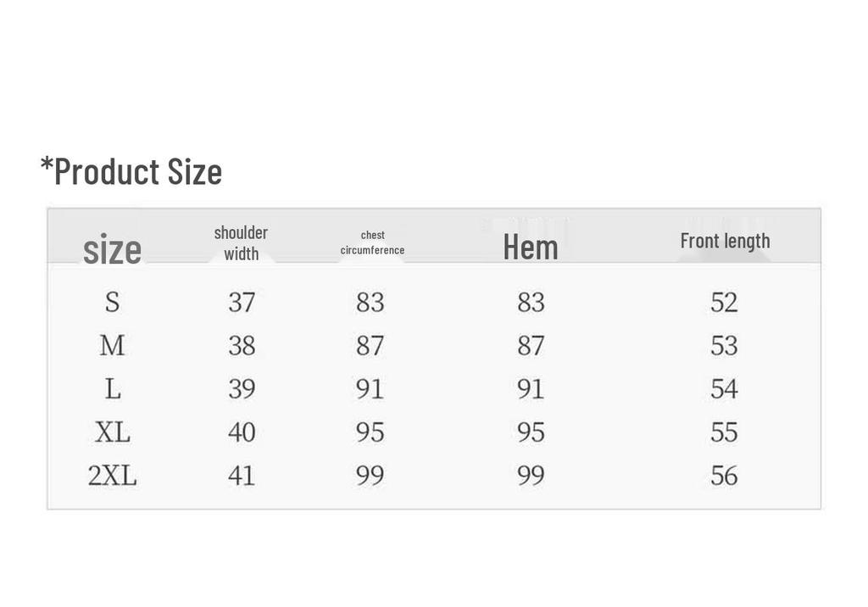
Task: Select the XL size row label
Action: (x=113, y=432)
